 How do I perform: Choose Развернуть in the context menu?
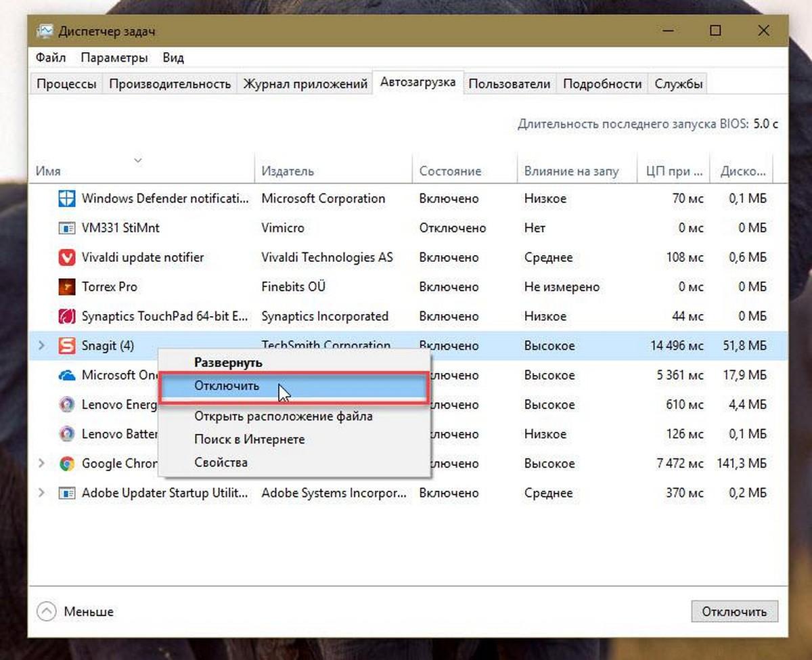pyautogui.click(x=294, y=362)
